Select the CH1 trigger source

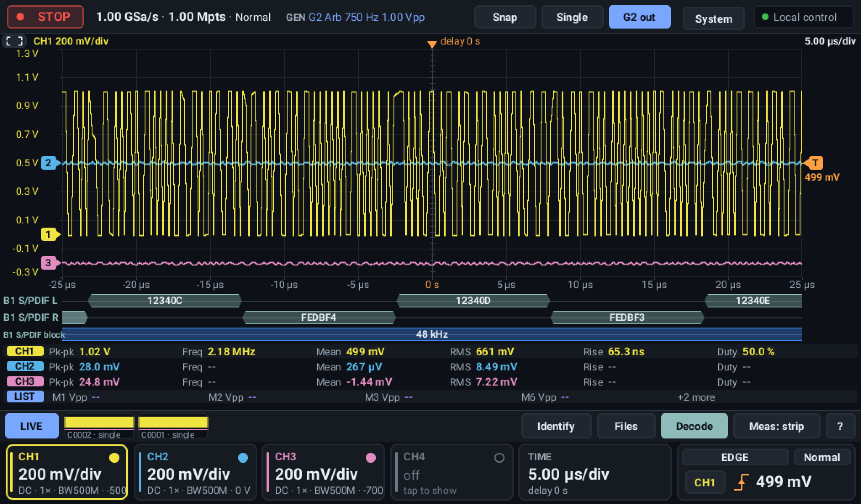[x=705, y=482]
